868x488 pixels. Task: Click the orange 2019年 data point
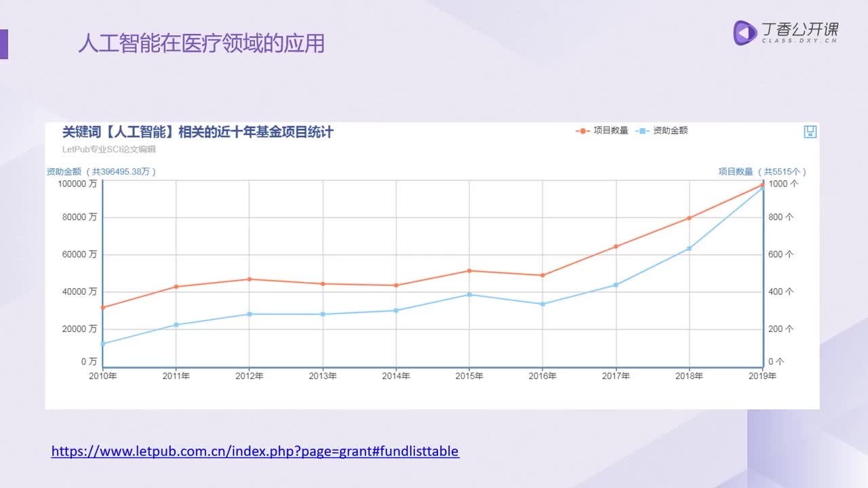(762, 184)
